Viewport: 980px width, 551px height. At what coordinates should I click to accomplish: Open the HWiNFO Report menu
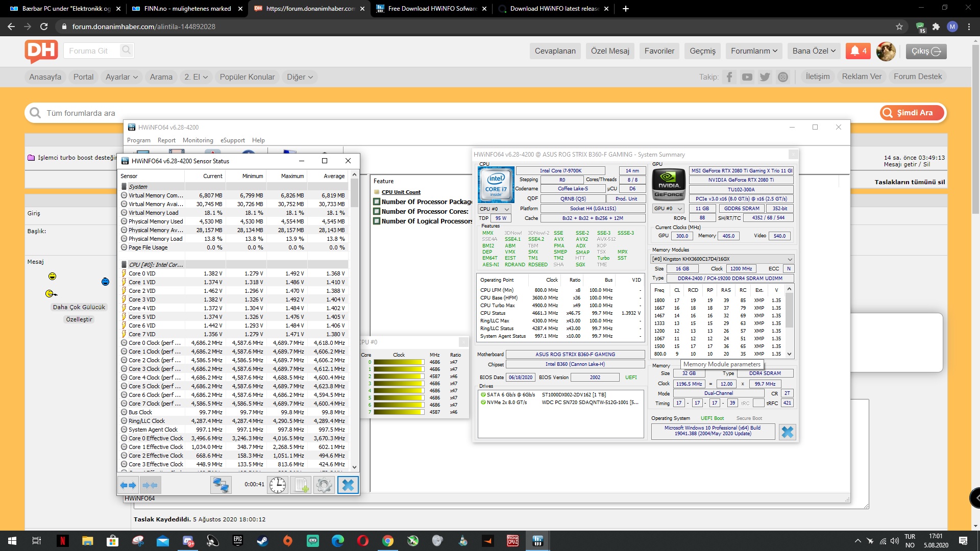166,140
